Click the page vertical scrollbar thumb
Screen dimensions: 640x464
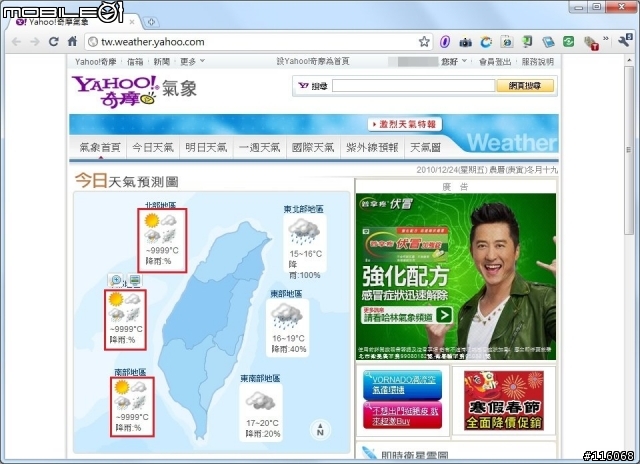point(629,150)
